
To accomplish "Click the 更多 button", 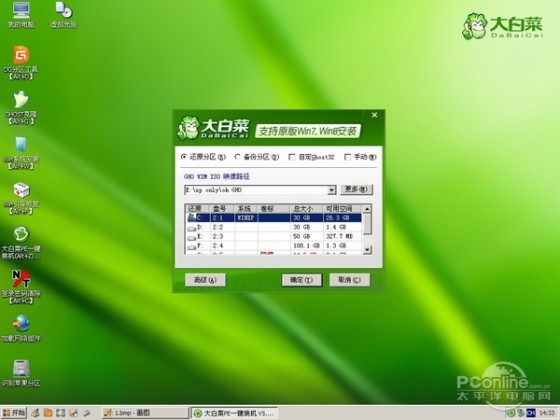I will pos(356,189).
